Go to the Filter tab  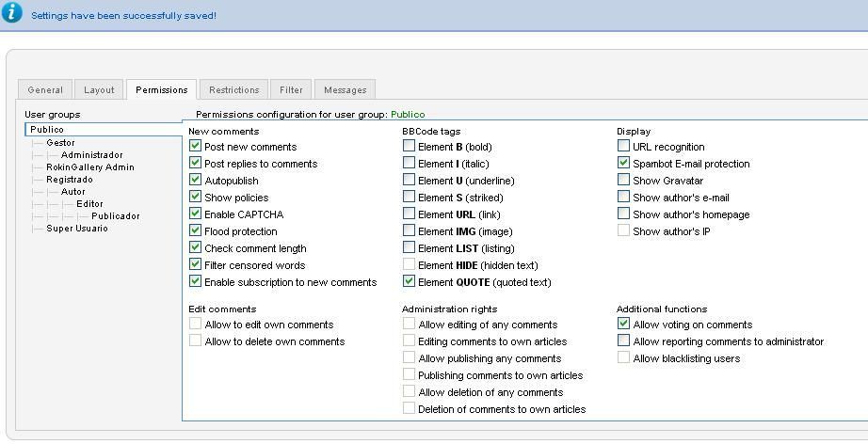pyautogui.click(x=291, y=89)
